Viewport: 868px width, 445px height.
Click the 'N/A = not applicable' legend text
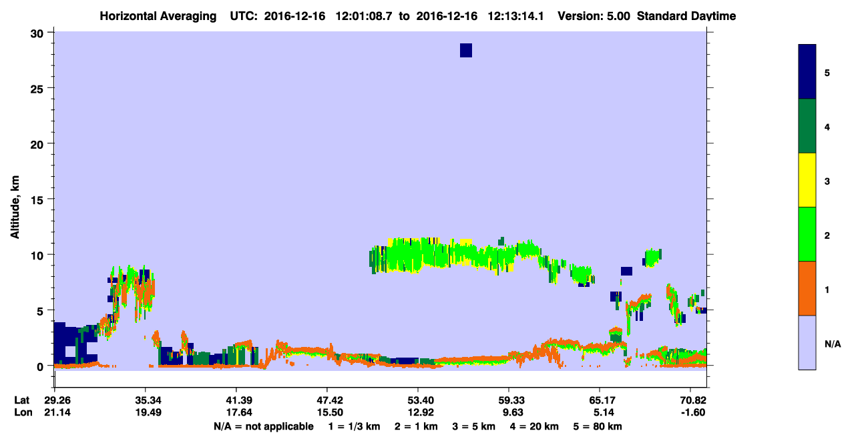(x=263, y=426)
